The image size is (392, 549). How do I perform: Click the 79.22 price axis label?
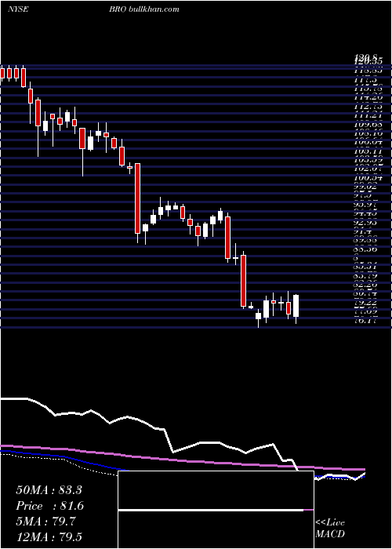367,302
